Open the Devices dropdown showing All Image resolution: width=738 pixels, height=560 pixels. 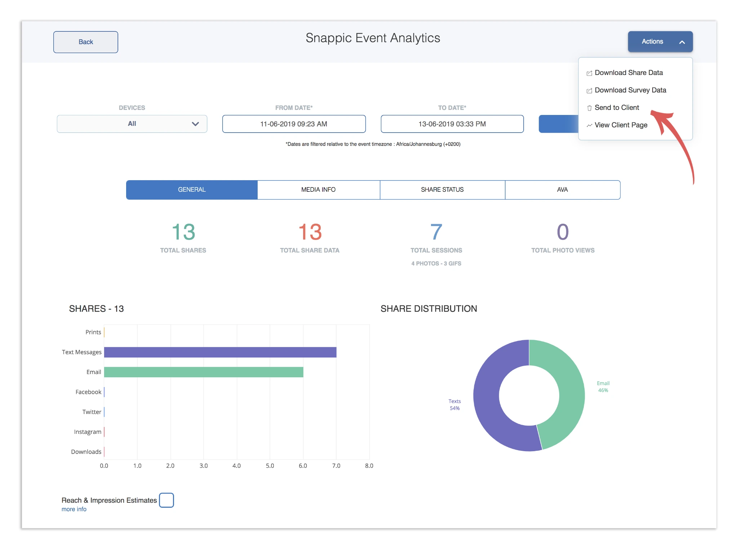pyautogui.click(x=132, y=124)
